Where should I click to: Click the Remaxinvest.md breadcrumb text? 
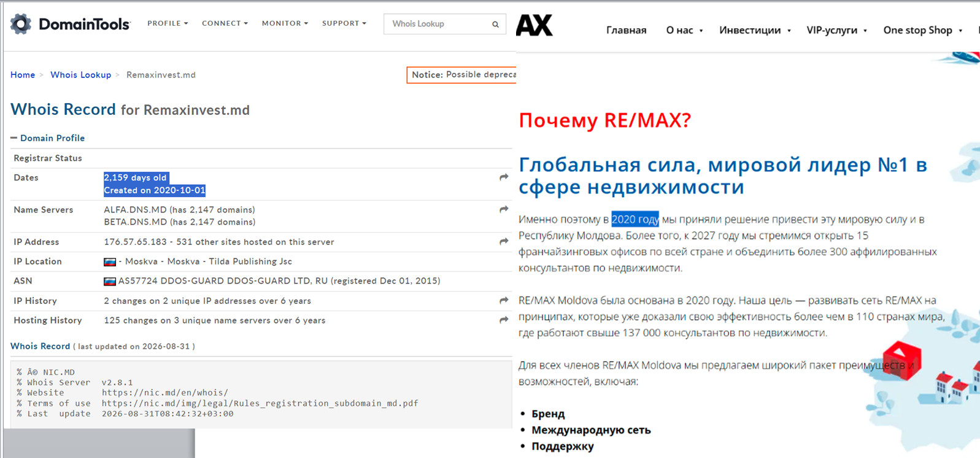(161, 75)
